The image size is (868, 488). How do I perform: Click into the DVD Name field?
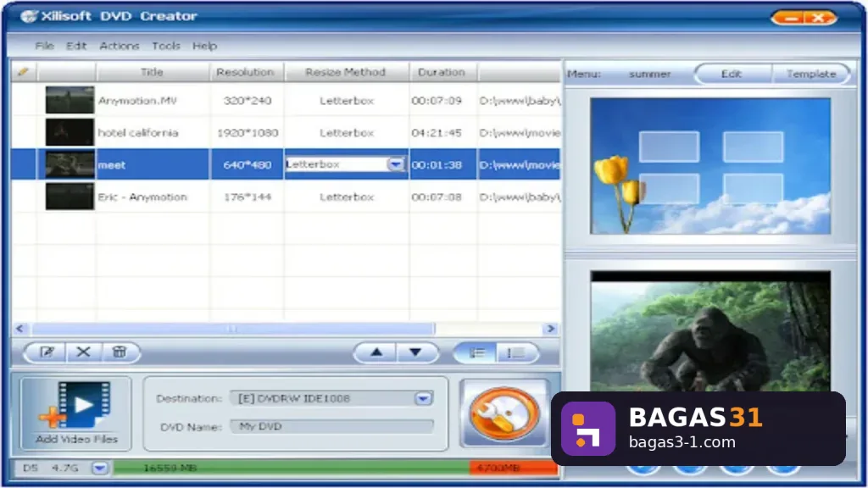[x=332, y=427]
